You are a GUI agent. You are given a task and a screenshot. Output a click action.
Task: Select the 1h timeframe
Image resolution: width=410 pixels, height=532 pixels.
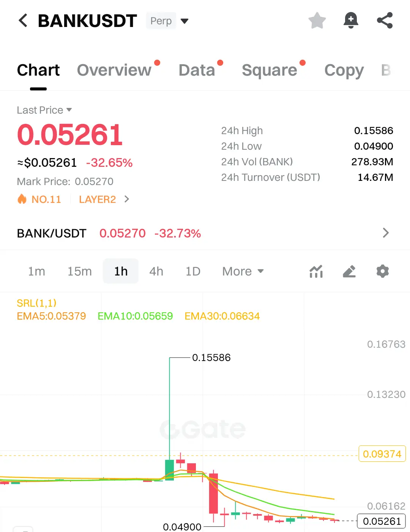121,271
